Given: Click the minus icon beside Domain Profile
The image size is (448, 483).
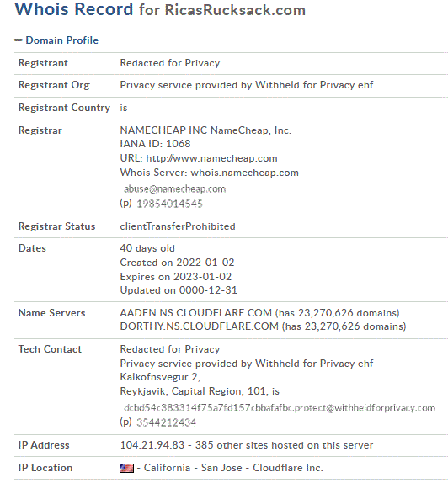Looking at the screenshot, I should click(19, 40).
